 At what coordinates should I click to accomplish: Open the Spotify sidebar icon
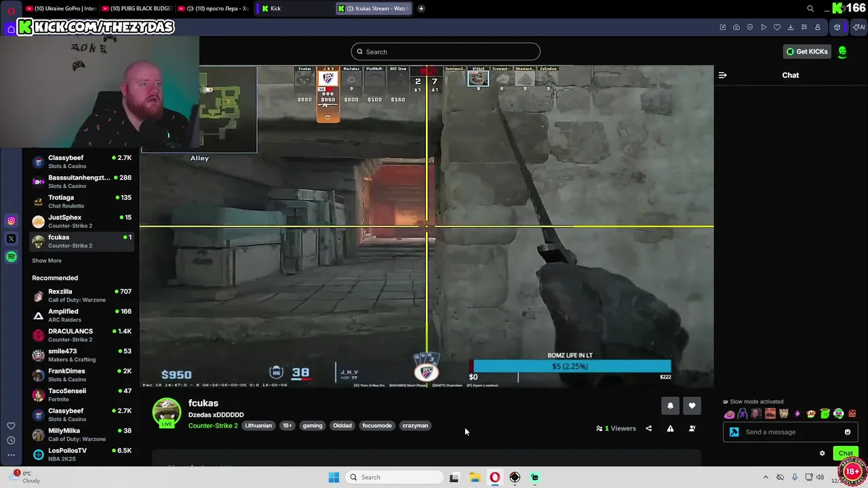(11, 257)
